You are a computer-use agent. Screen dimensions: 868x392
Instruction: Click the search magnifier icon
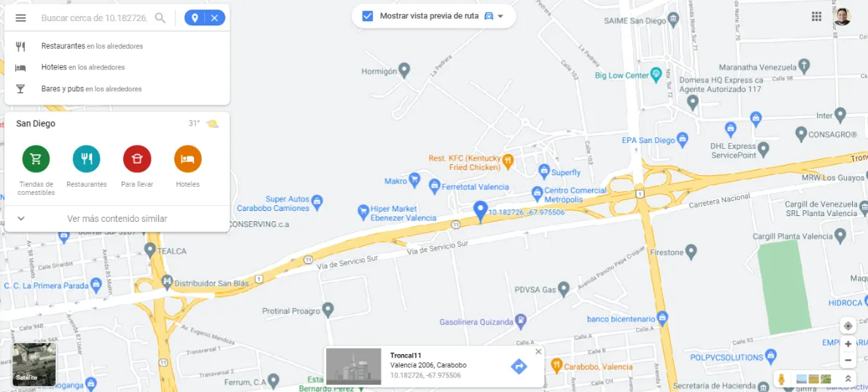tap(160, 18)
